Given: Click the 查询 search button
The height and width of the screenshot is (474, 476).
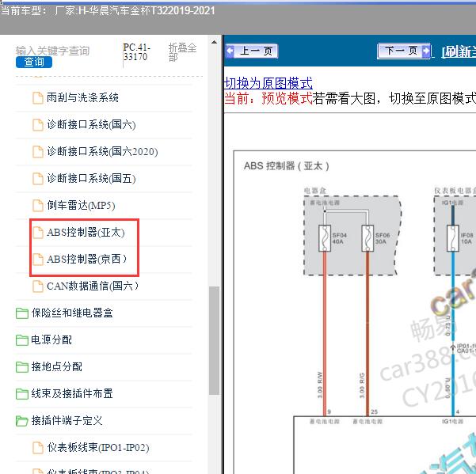Looking at the screenshot, I should click(34, 62).
